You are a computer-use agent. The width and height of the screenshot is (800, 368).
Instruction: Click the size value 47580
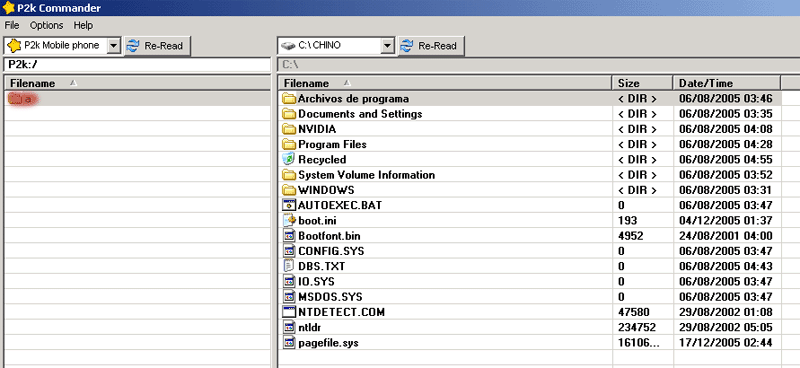point(634,312)
